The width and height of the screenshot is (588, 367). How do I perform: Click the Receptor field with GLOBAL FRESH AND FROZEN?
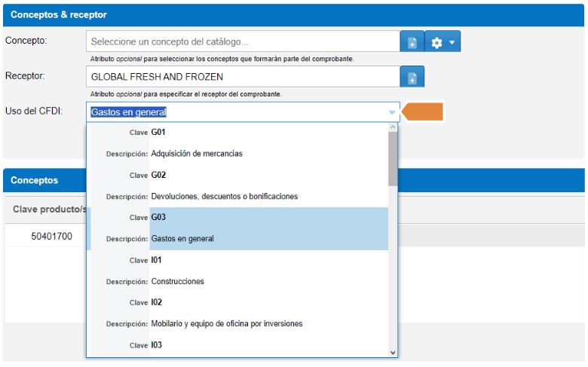tap(242, 77)
